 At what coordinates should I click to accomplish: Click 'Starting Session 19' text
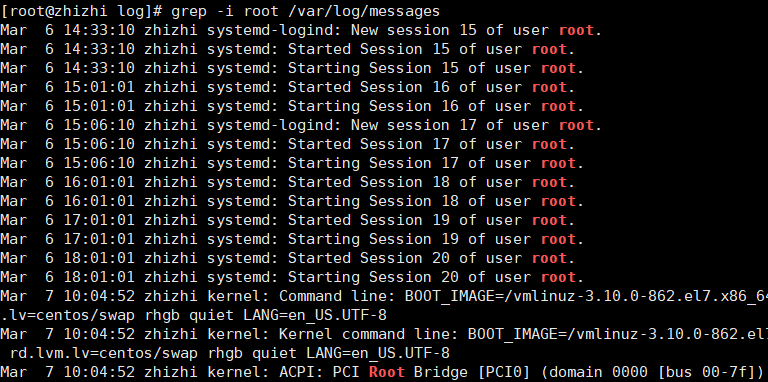pos(373,239)
